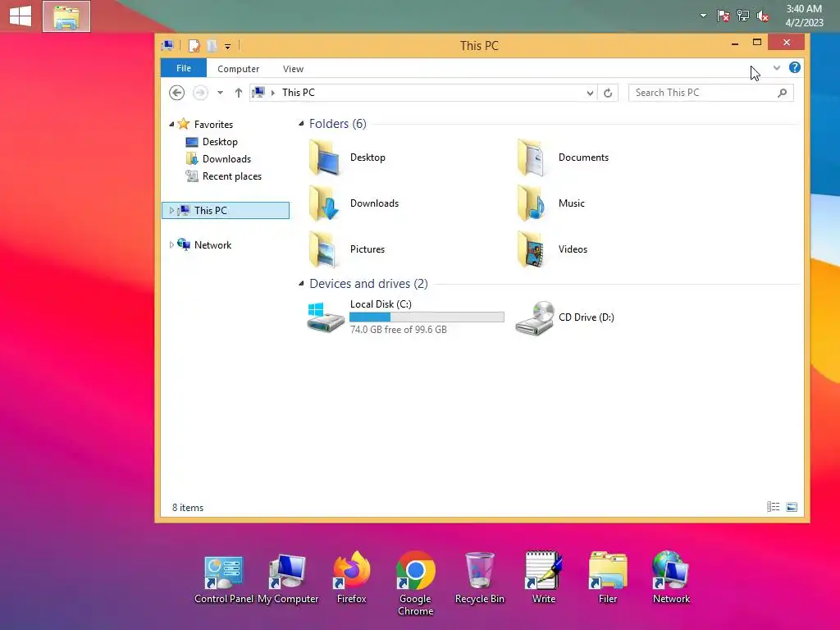The height and width of the screenshot is (630, 840).
Task: Click the muted volume tray icon
Action: coord(762,16)
